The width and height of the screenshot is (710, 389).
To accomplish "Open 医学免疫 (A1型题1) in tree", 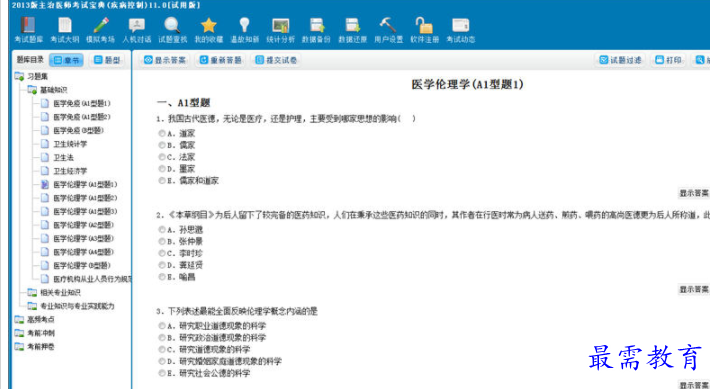I will (x=75, y=103).
